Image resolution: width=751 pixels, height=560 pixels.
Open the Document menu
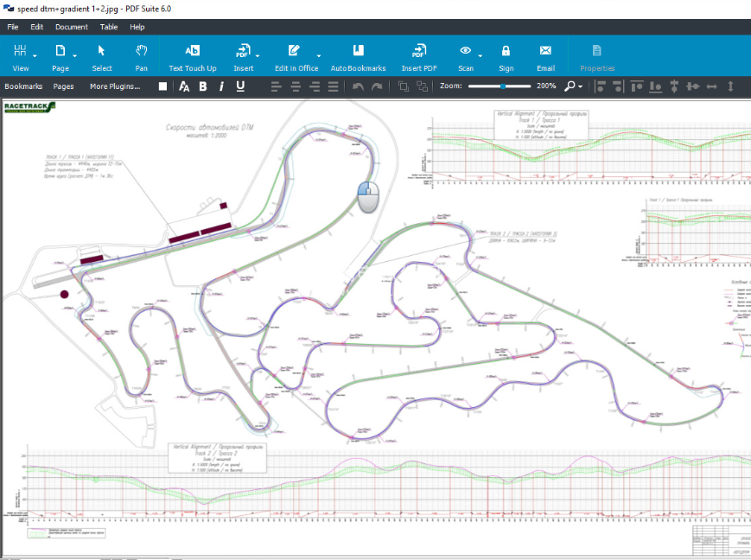(x=72, y=27)
